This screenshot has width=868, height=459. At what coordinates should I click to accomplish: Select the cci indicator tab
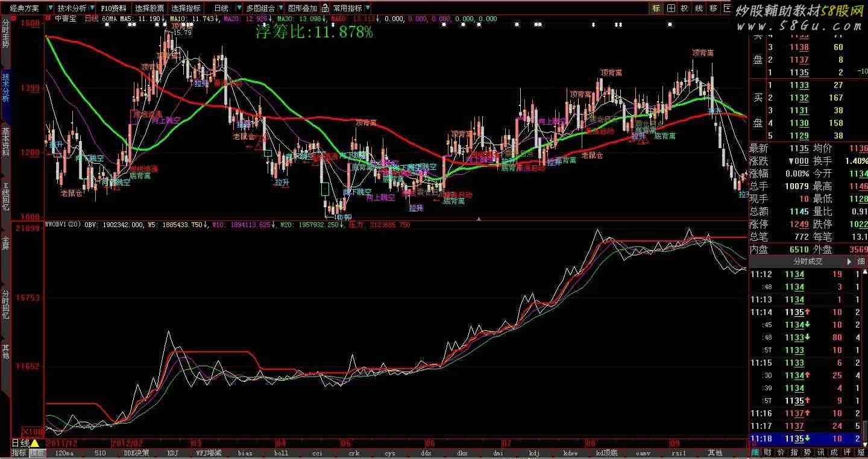point(317,454)
